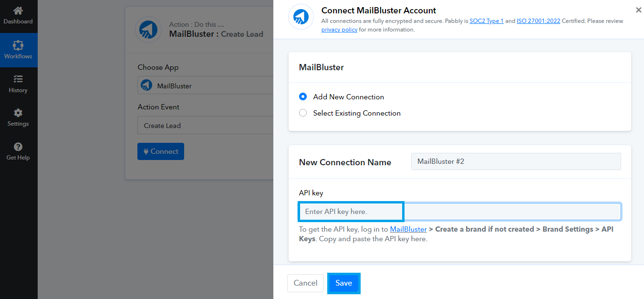Open the Choose App MailBluster dropdown
Viewport: 644px width, 299px height.
tap(206, 85)
